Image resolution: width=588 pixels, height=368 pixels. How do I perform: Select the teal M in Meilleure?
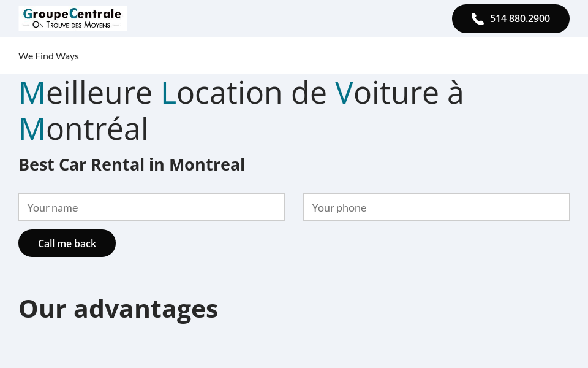coord(32,92)
